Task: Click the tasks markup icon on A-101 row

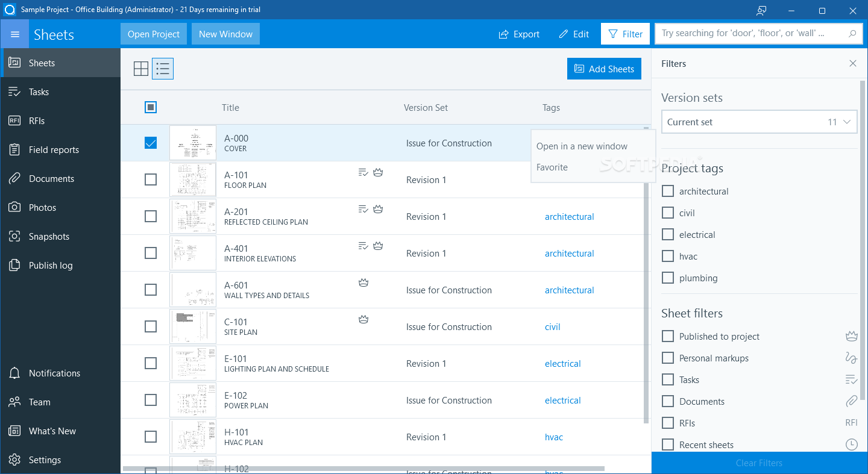Action: 362,172
